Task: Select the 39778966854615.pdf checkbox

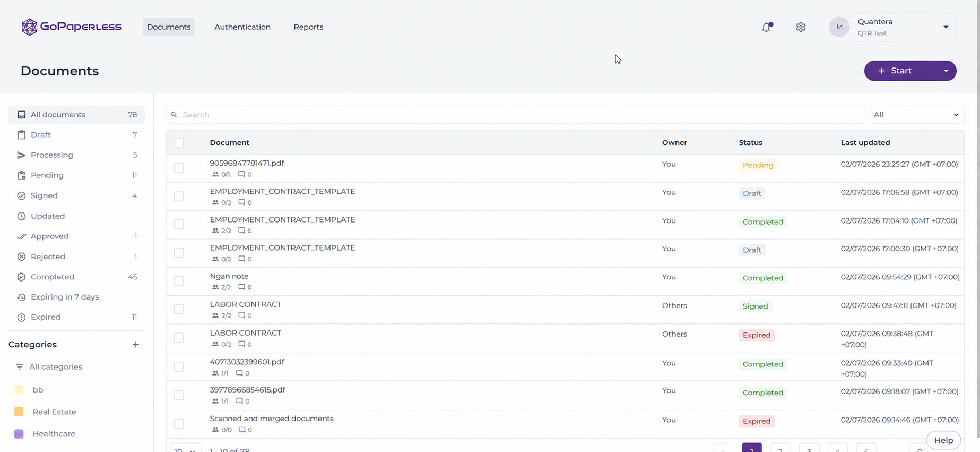Action: pyautogui.click(x=179, y=395)
